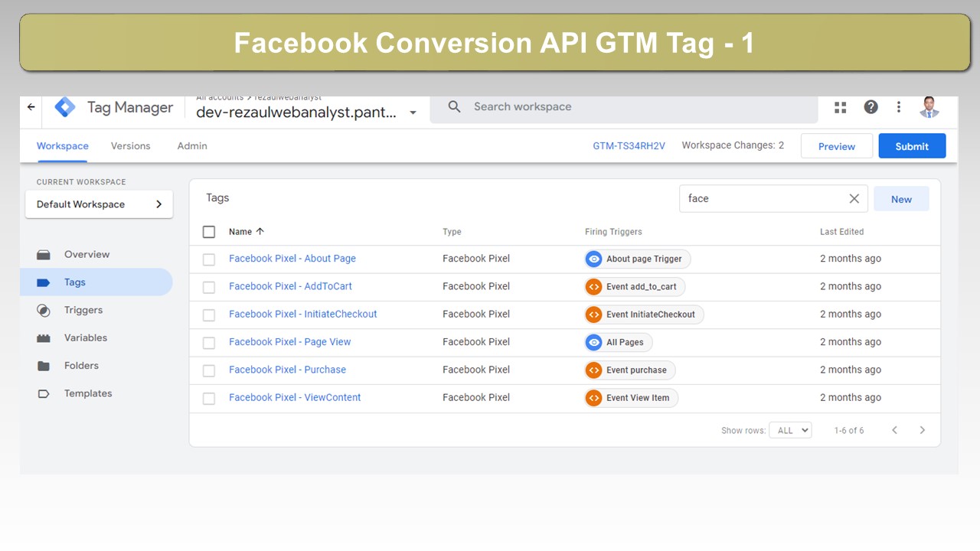Click the Templates sidebar icon

pos(44,393)
